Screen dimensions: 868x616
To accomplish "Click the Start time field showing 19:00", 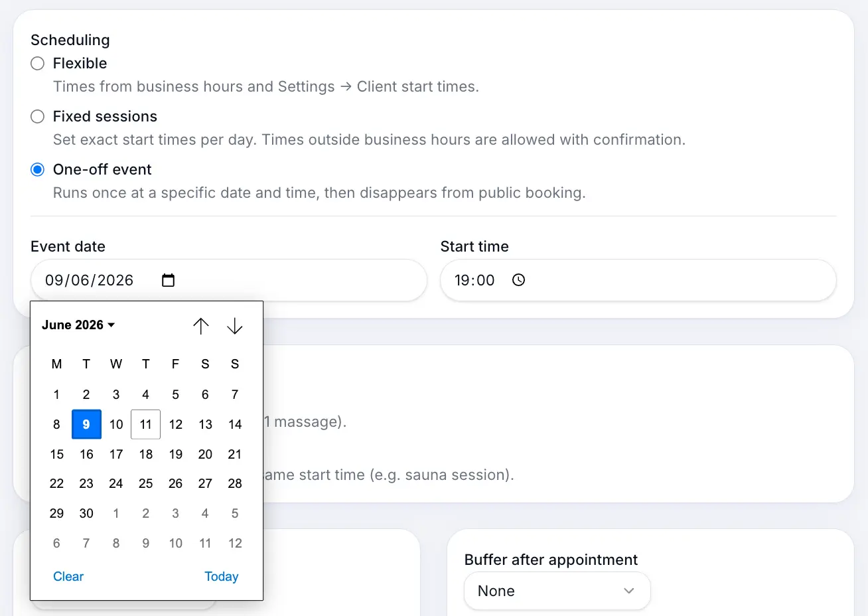I will (638, 280).
